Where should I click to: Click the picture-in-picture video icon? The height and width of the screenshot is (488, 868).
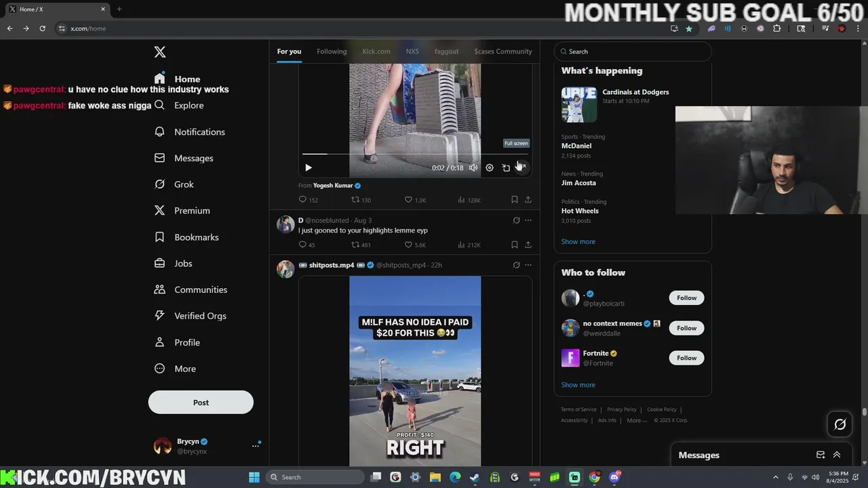click(506, 167)
